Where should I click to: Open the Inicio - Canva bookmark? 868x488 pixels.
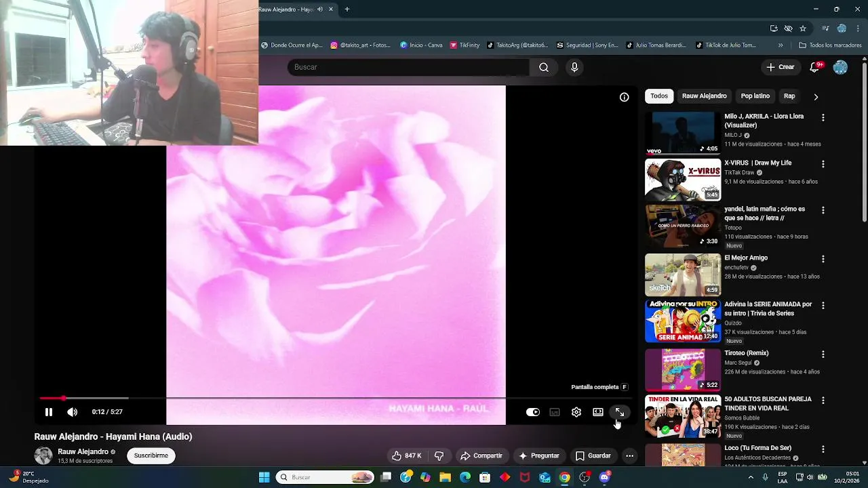[x=421, y=45]
